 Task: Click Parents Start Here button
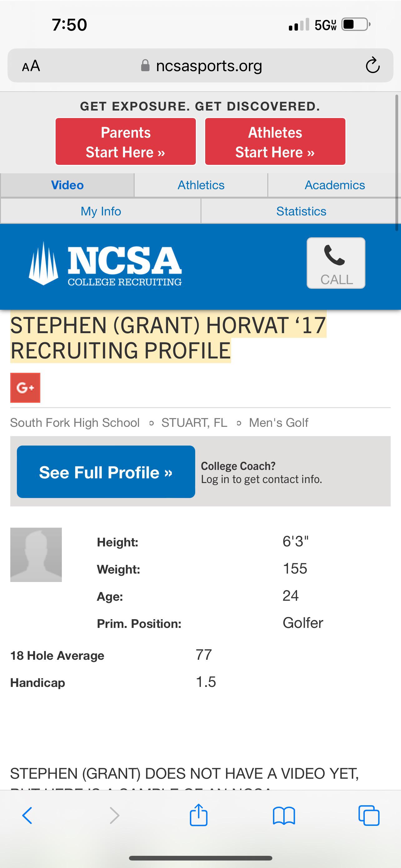(x=126, y=142)
